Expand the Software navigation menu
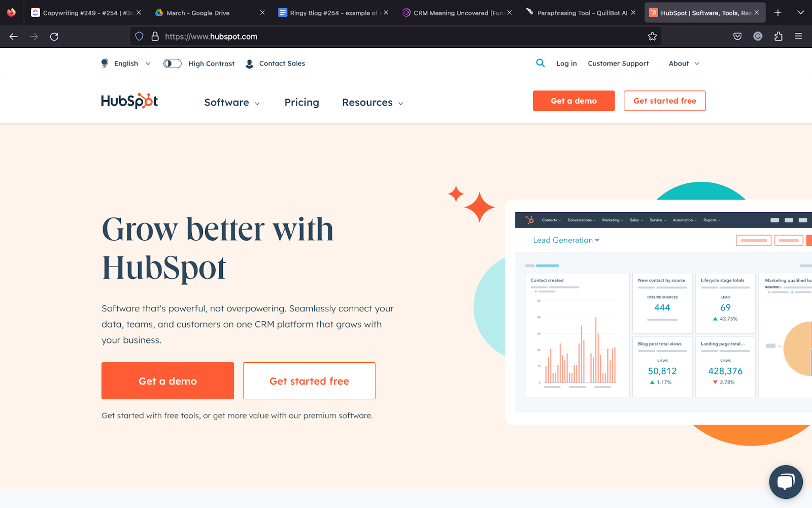Image resolution: width=812 pixels, height=508 pixels. pyautogui.click(x=232, y=103)
